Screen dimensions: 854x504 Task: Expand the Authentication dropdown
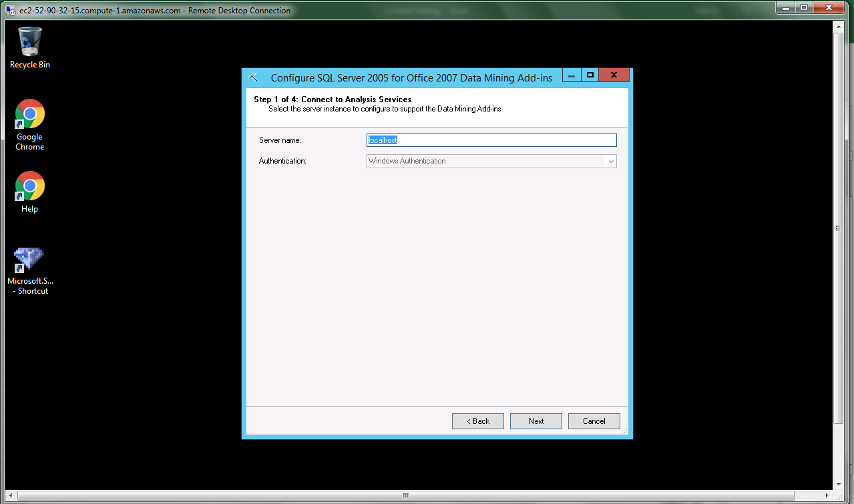610,161
